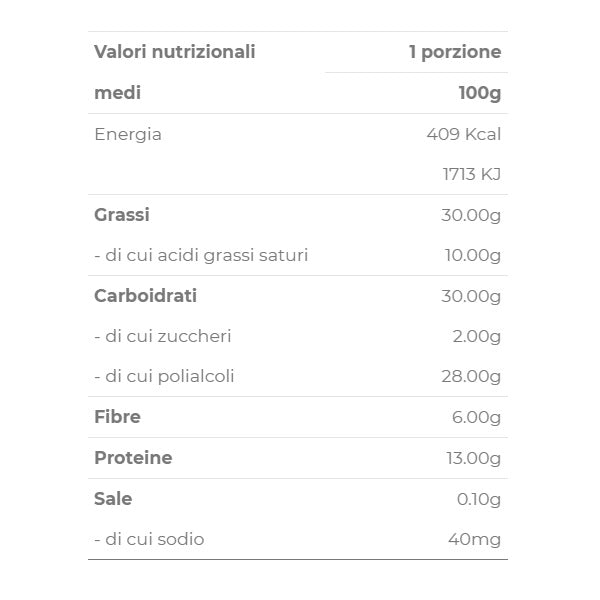Click the 2.00g sugar value
Screen dimensions: 600x600
pos(476,336)
